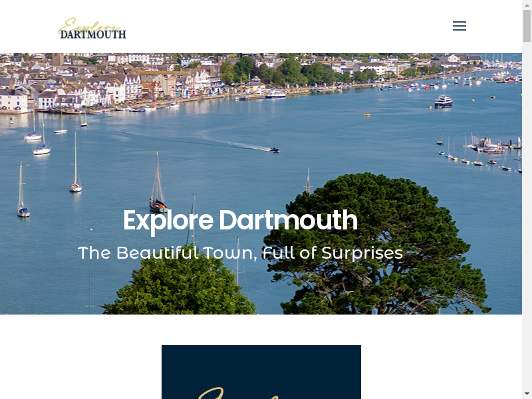Select 'The Beautiful Town, Full of Surprises' subtitle

click(240, 253)
